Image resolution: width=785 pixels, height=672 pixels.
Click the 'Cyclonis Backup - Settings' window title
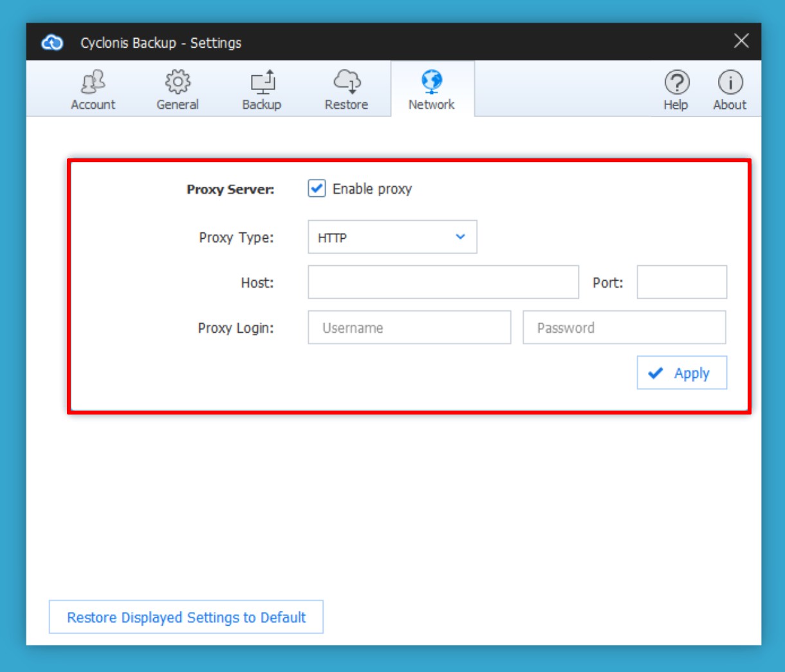[161, 43]
